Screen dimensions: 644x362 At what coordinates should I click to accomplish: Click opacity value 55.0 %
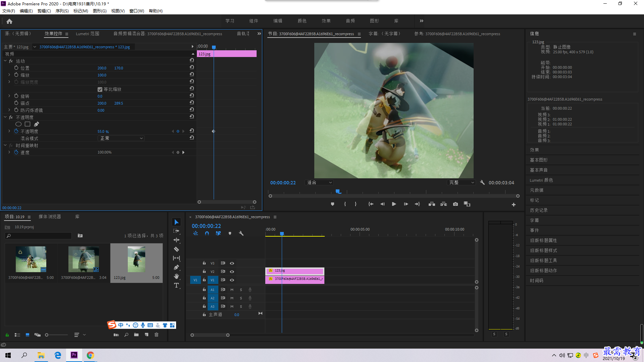pos(103,132)
